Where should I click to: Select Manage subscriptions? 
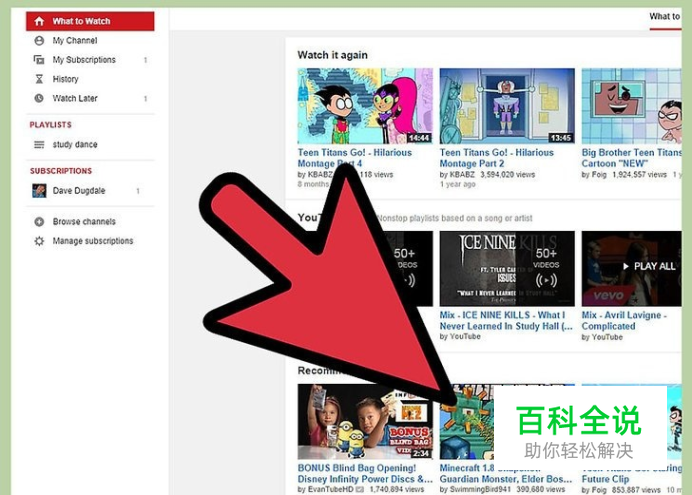(93, 241)
